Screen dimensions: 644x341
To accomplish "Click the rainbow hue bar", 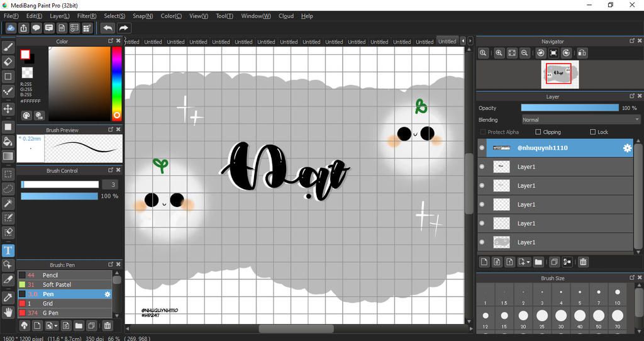I will [x=116, y=84].
